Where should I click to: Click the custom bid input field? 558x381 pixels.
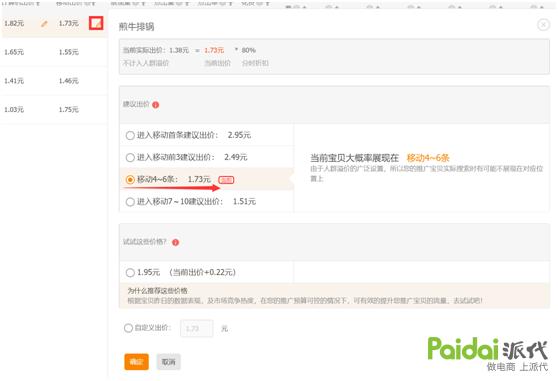pos(197,328)
